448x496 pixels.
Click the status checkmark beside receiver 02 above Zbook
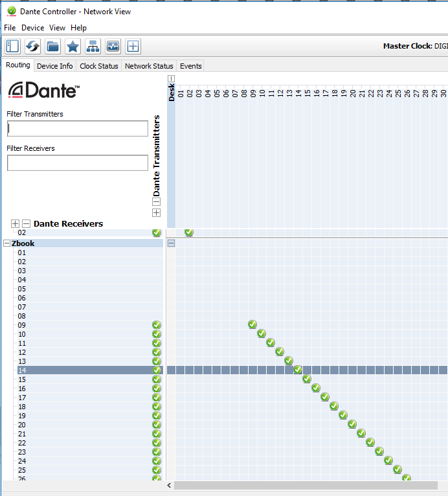click(x=157, y=232)
